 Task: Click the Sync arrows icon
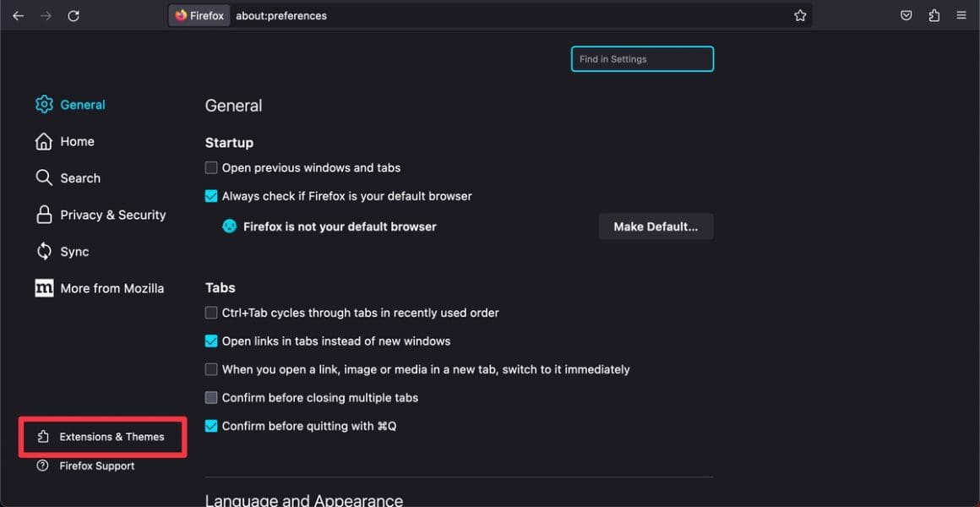tap(44, 252)
